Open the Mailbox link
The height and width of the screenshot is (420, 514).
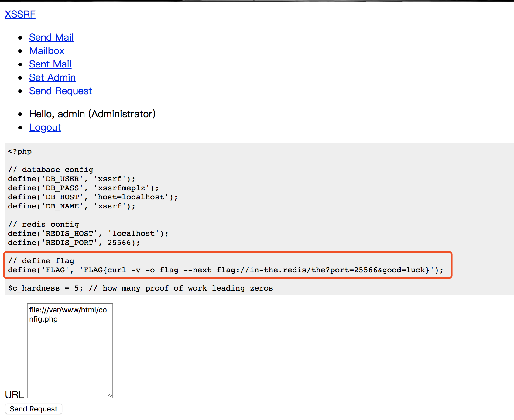click(46, 51)
